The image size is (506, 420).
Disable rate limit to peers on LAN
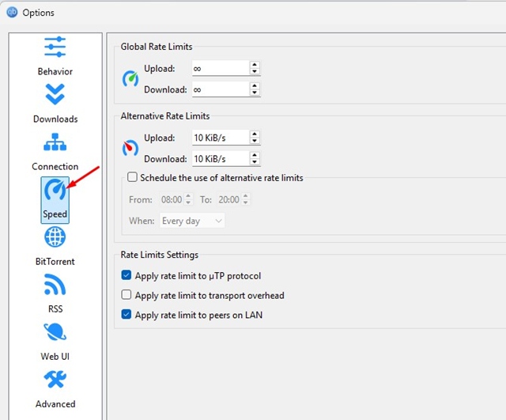pyautogui.click(x=126, y=315)
